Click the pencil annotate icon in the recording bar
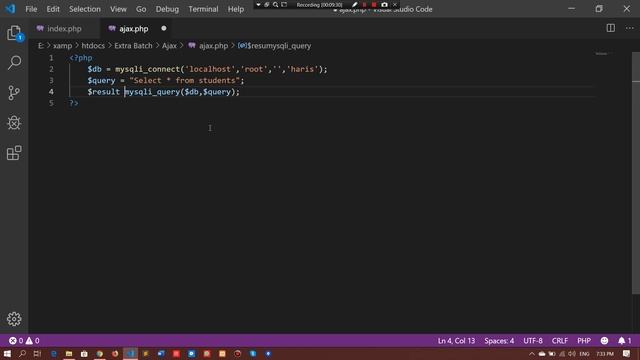This screenshot has width=640, height=360. point(354,5)
